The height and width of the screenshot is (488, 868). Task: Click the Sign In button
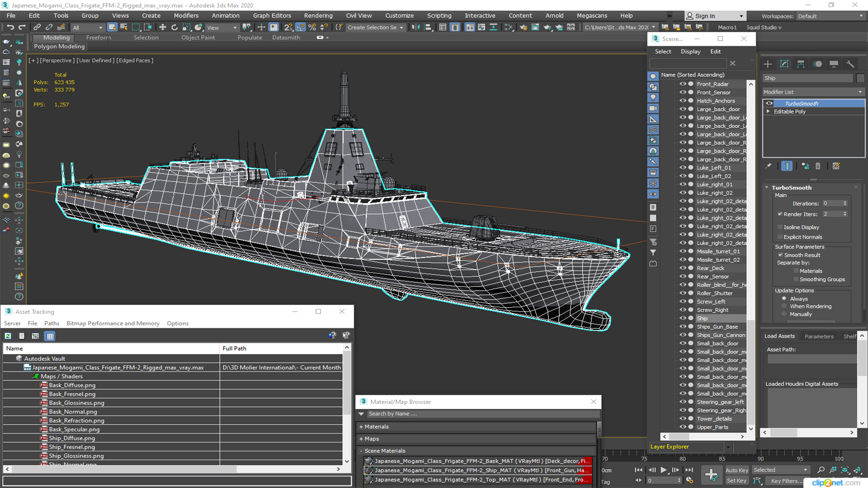[715, 16]
